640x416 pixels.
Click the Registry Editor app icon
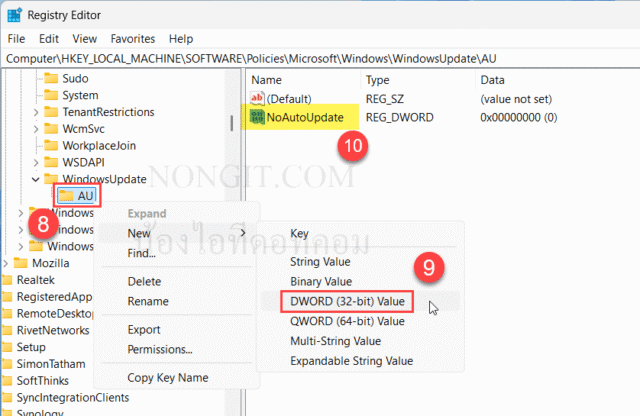coord(14,15)
